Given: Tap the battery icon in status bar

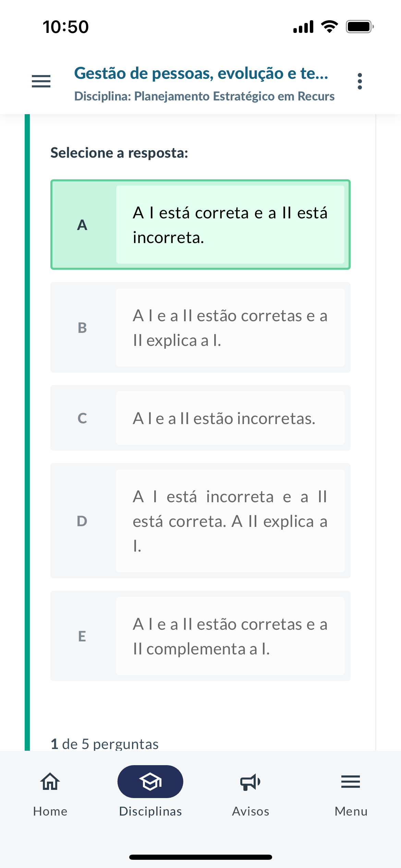Looking at the screenshot, I should click(x=359, y=27).
